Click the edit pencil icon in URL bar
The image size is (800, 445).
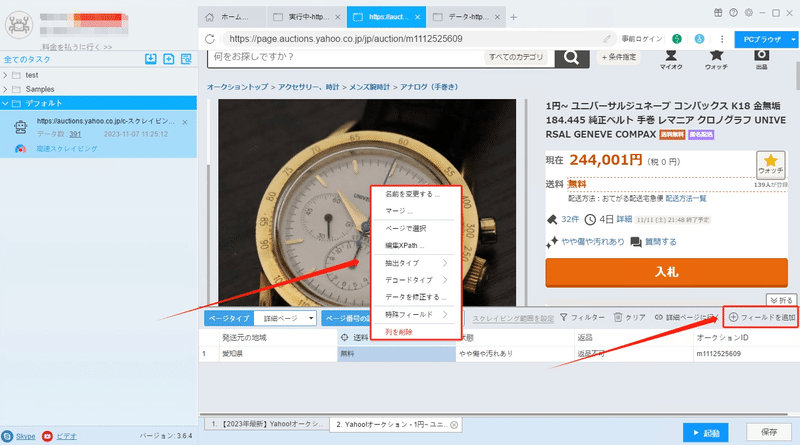coord(607,39)
